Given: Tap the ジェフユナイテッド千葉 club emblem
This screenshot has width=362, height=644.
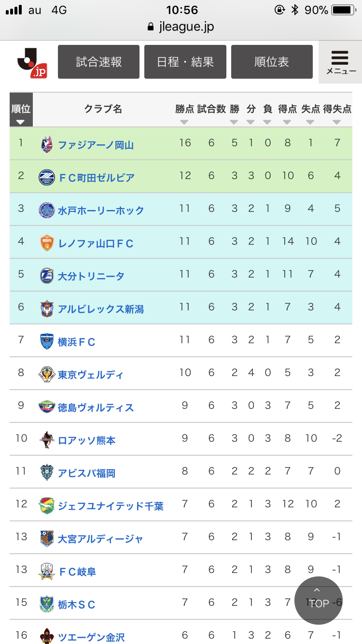Looking at the screenshot, I should point(47,505).
